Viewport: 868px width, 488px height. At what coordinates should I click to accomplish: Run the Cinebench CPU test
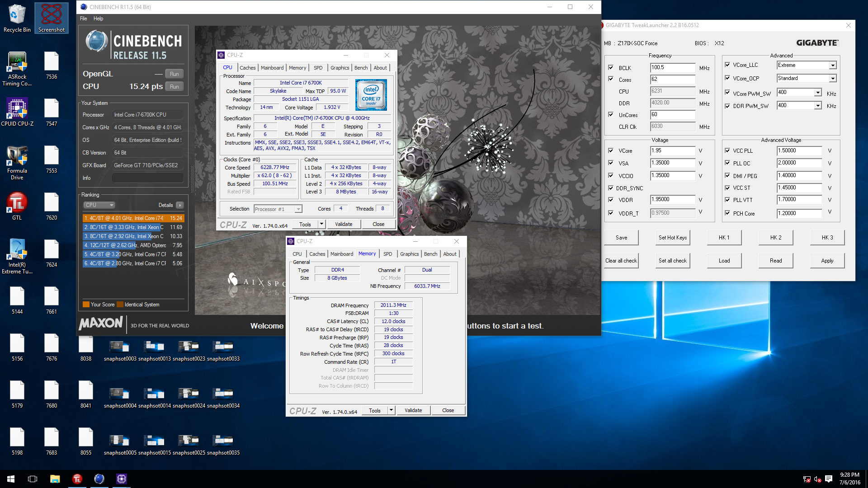tap(175, 87)
